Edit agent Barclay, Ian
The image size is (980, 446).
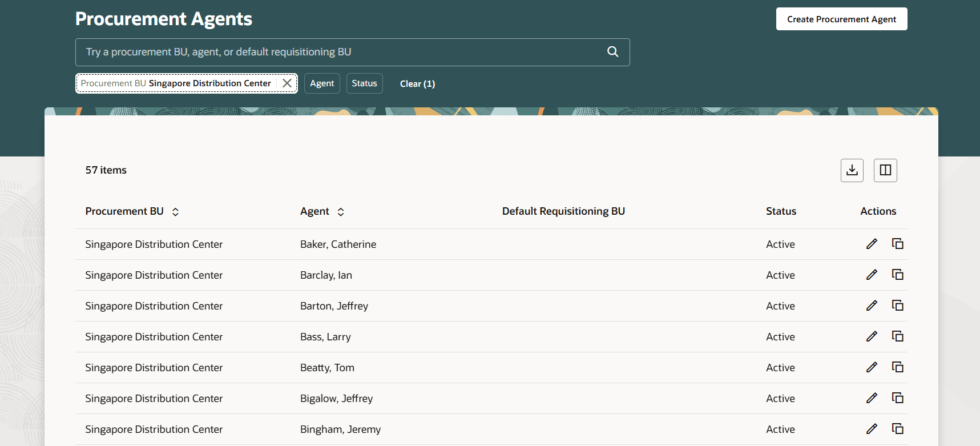point(872,275)
